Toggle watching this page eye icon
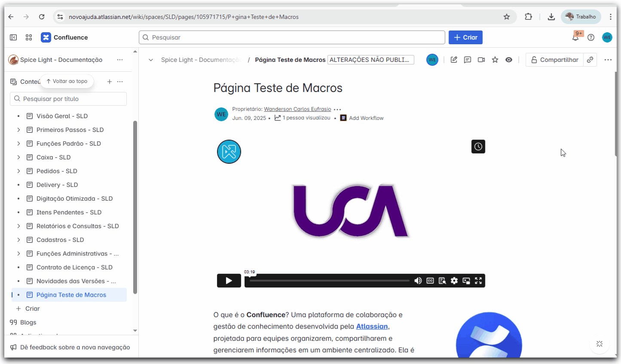This screenshot has height=364, width=621. tap(509, 60)
